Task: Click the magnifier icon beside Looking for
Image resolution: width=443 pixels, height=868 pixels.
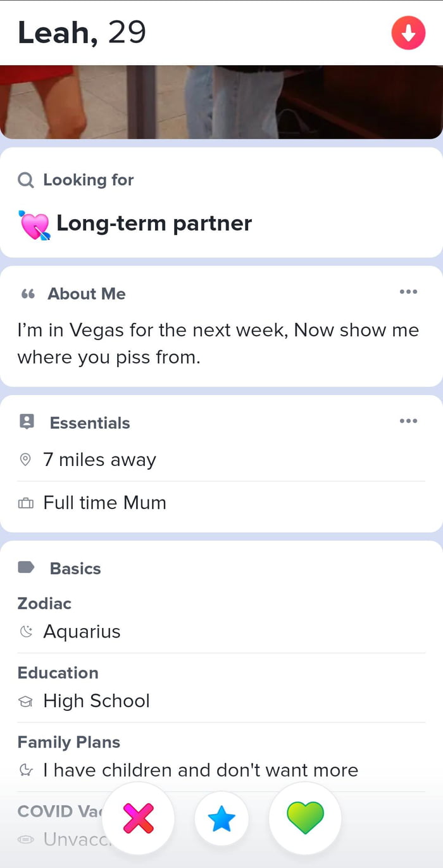Action: coord(25,180)
